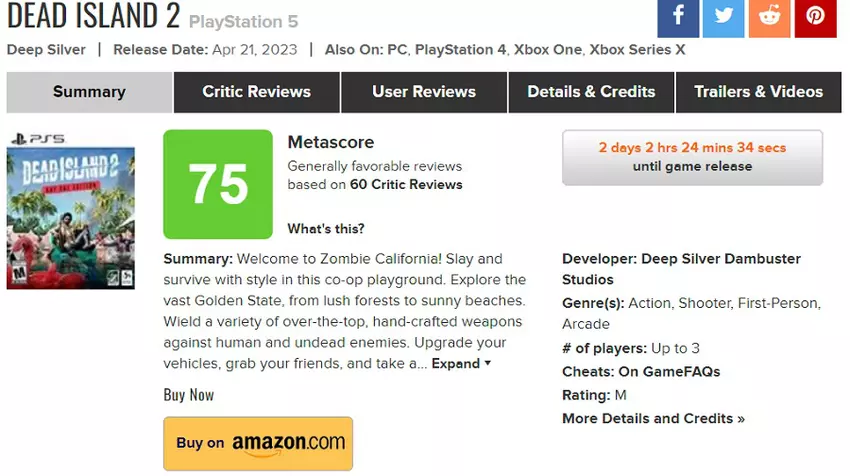The image size is (850, 476).
Task: Open Trailers & Videos tab
Action: pyautogui.click(x=758, y=92)
